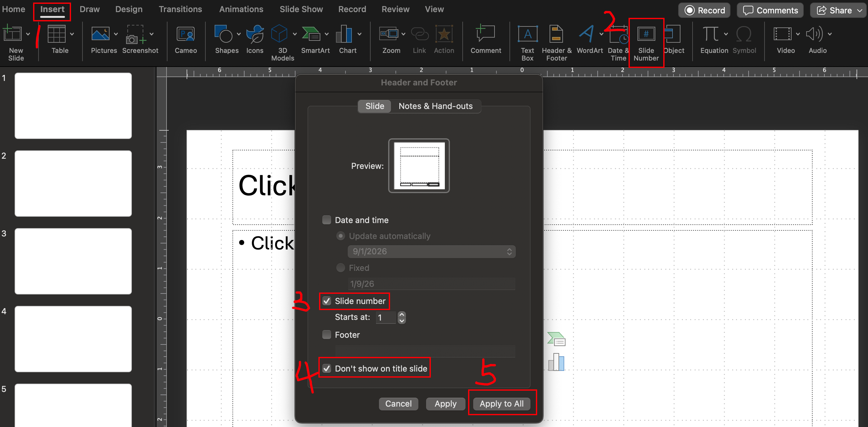This screenshot has width=868, height=427.
Task: Click the Cameo icon in ribbon
Action: (186, 35)
